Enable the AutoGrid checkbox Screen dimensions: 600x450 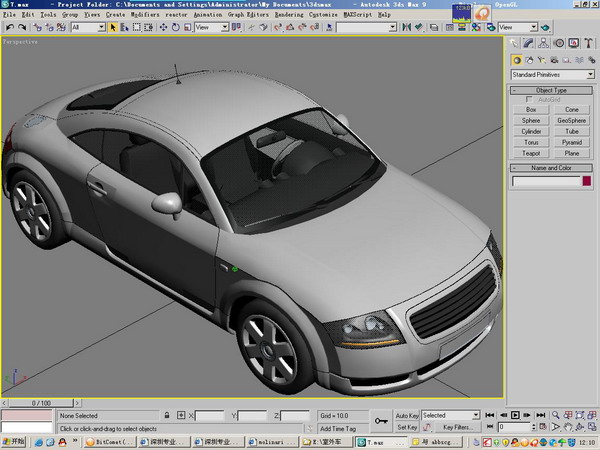pos(529,99)
